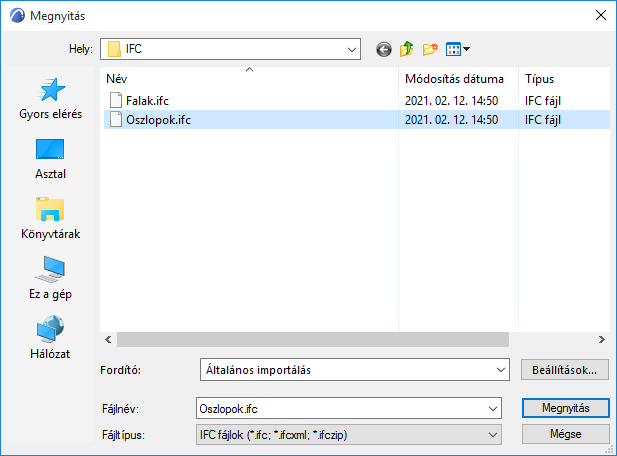Open Gyors elérés quick access
617x456 pixels.
(51, 99)
